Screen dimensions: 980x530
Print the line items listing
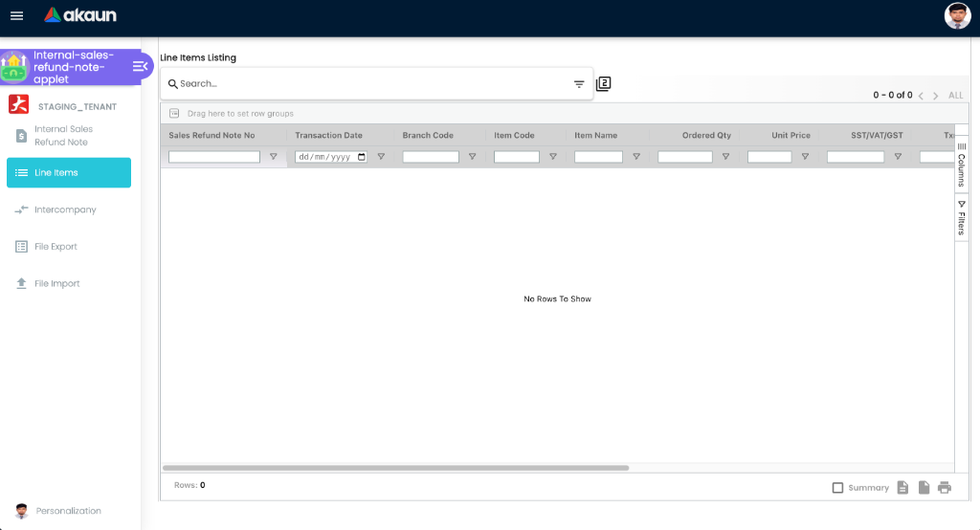coord(945,488)
